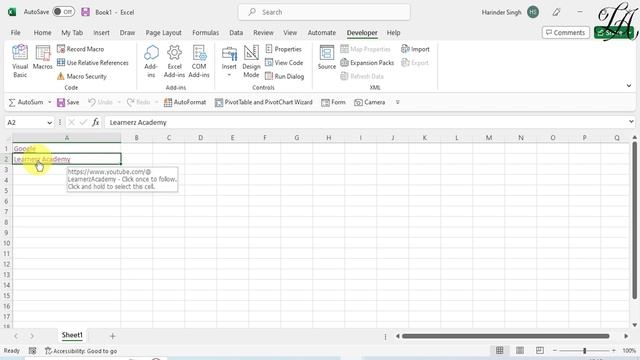The image size is (640, 360).
Task: Expand the AutoSum dropdown arrow
Action: click(49, 102)
